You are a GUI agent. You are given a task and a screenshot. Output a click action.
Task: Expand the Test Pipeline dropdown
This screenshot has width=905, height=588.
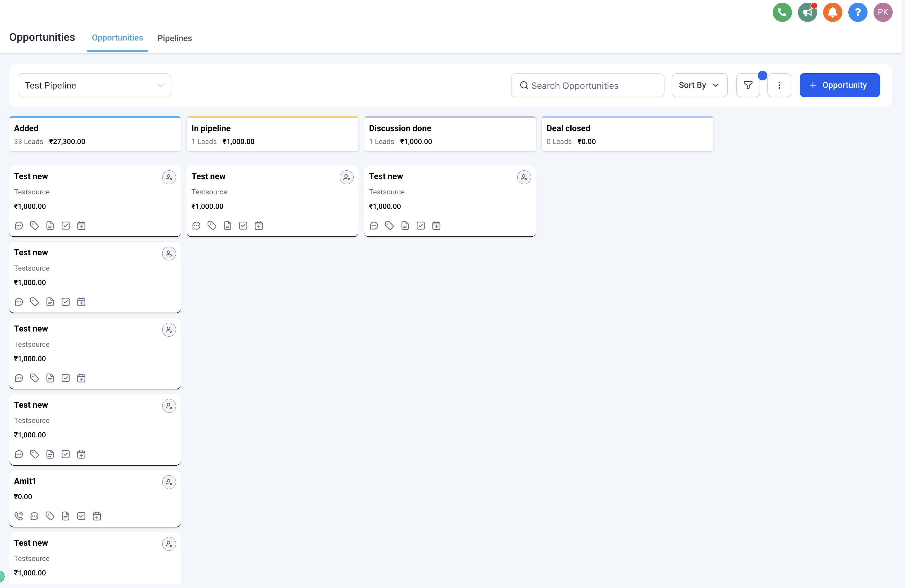point(94,85)
